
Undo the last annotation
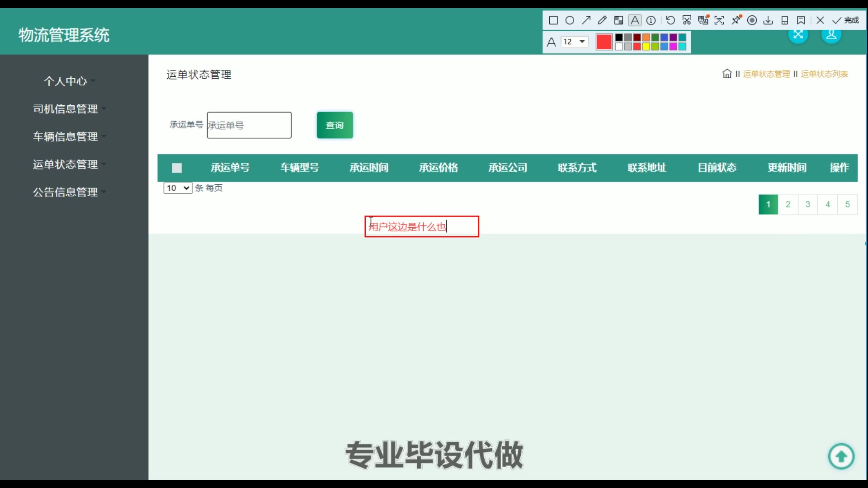coord(670,20)
